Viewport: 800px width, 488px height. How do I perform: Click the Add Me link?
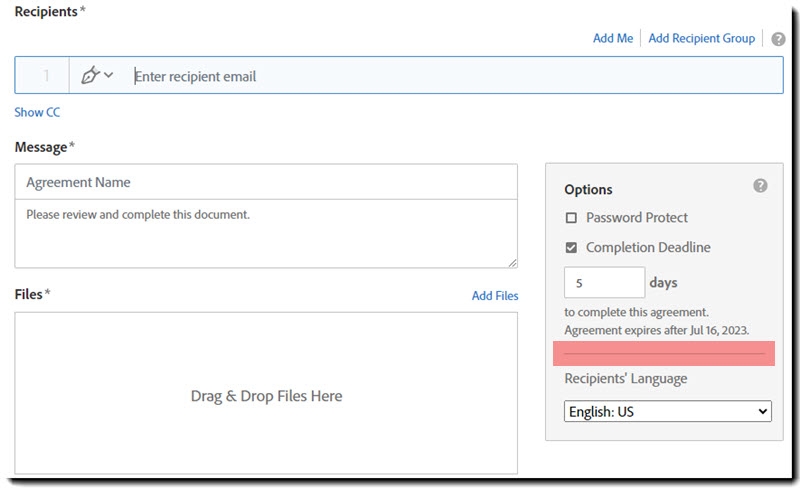(x=613, y=38)
